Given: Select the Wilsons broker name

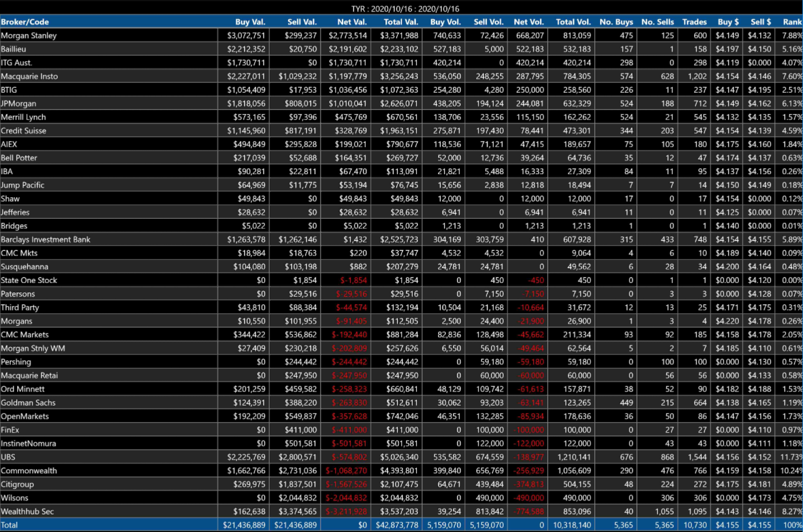Looking at the screenshot, I should pos(14,498).
